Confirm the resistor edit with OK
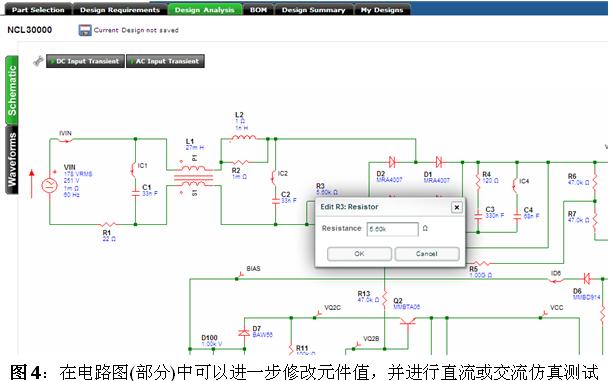Viewport: 612px width, 381px height. click(359, 254)
